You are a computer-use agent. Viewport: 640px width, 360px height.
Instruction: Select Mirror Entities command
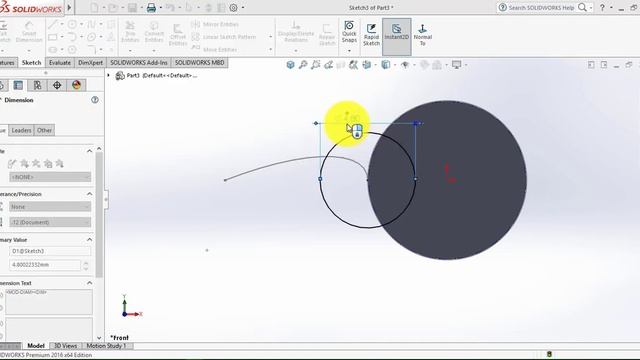click(215, 24)
